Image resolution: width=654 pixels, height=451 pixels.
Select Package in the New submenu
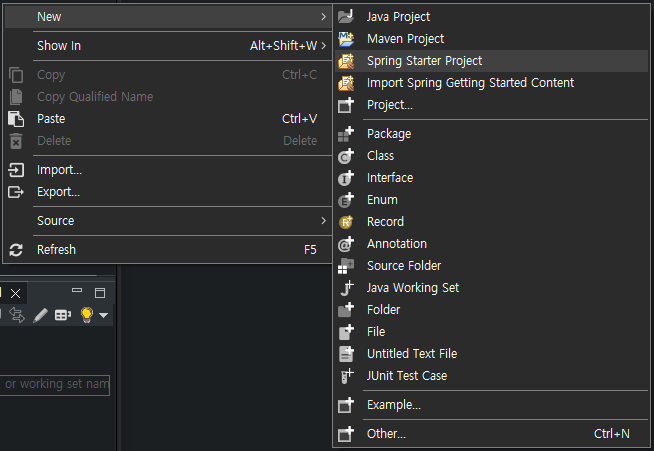491,134
